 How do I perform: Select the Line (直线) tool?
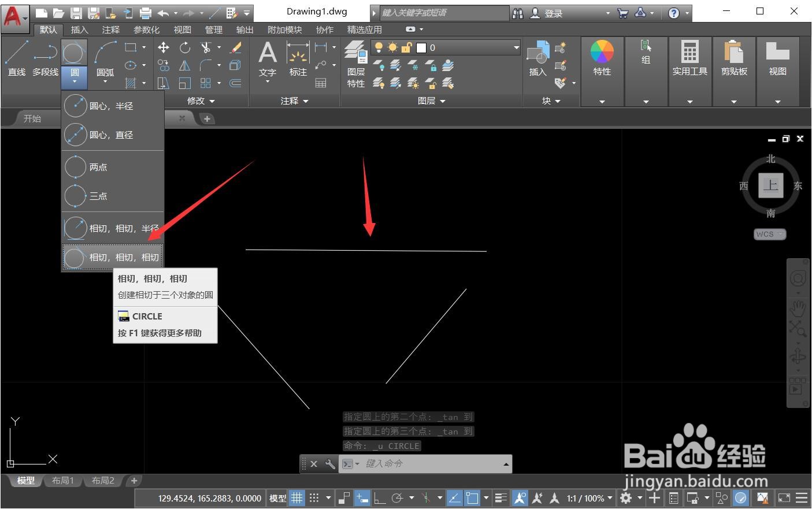[17, 58]
